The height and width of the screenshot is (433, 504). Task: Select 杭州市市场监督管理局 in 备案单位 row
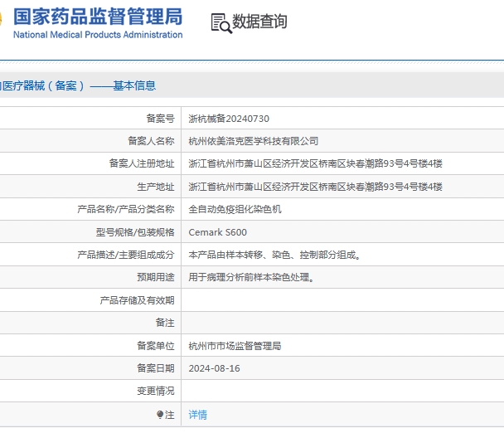[x=235, y=346]
